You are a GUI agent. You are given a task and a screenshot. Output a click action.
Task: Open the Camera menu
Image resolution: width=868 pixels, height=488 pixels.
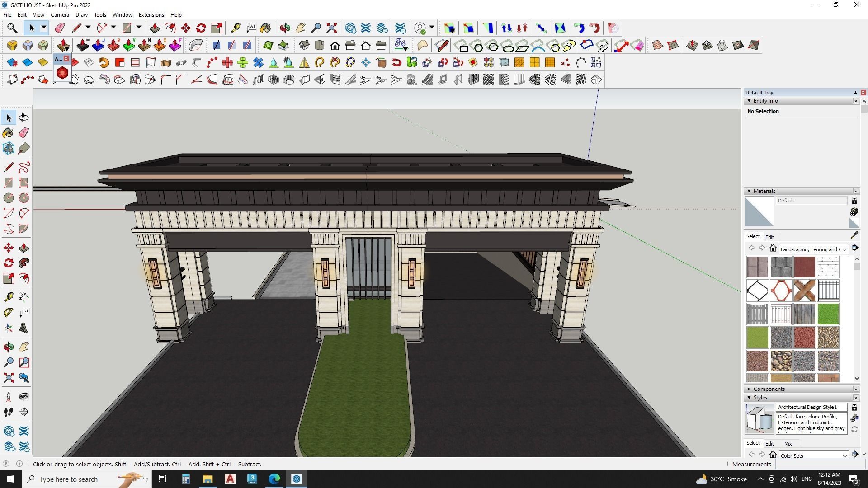tap(60, 15)
